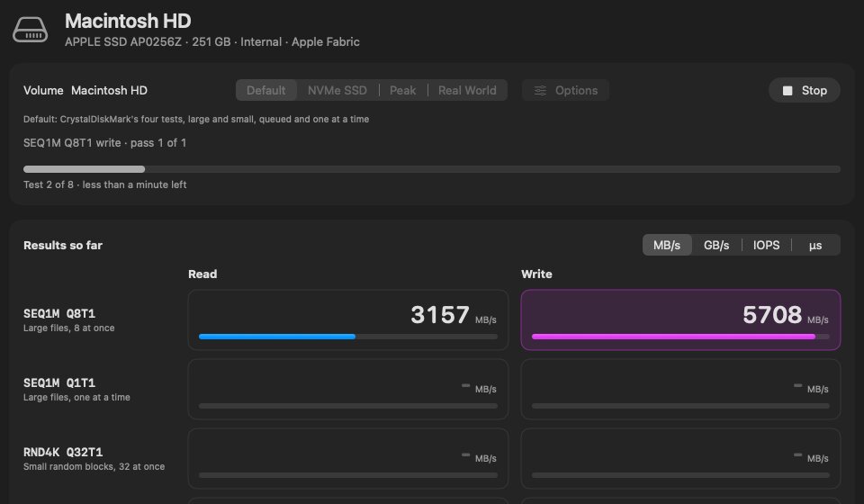Click 'Large files, one at a time' description

click(76, 397)
